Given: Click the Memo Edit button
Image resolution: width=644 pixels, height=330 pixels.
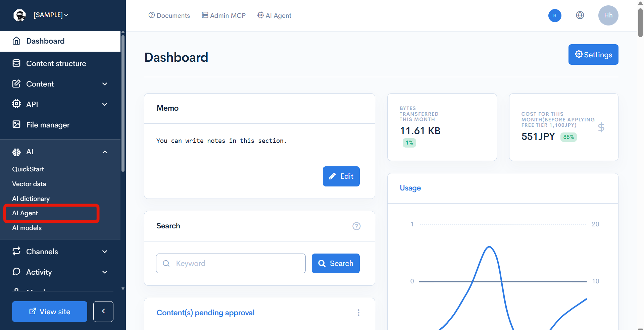Looking at the screenshot, I should pos(341,176).
